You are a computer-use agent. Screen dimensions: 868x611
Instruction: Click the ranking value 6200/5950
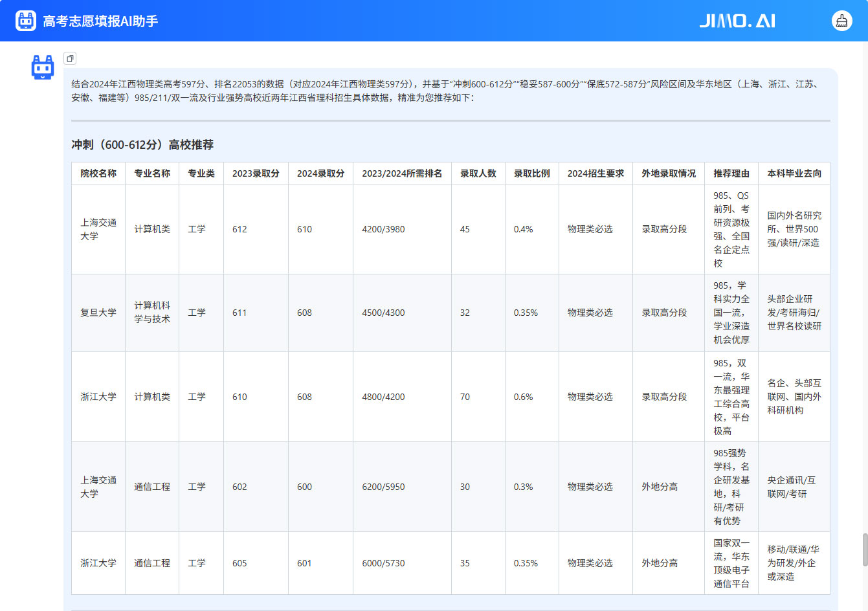point(383,487)
